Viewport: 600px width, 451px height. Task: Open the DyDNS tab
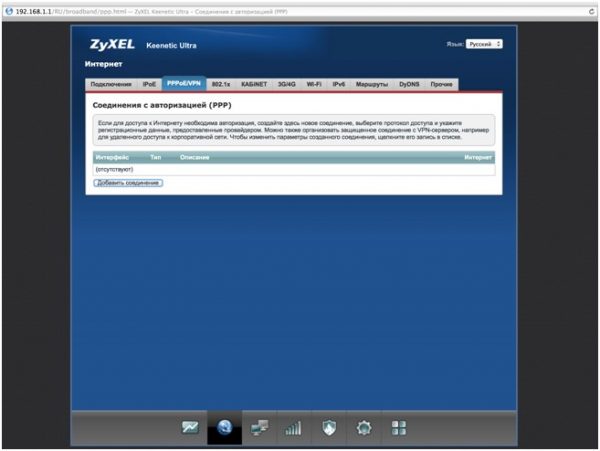(x=409, y=84)
